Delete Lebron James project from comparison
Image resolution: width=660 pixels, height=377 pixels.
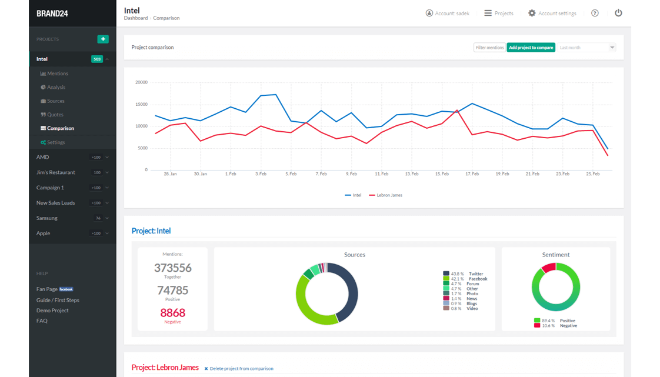pos(239,369)
